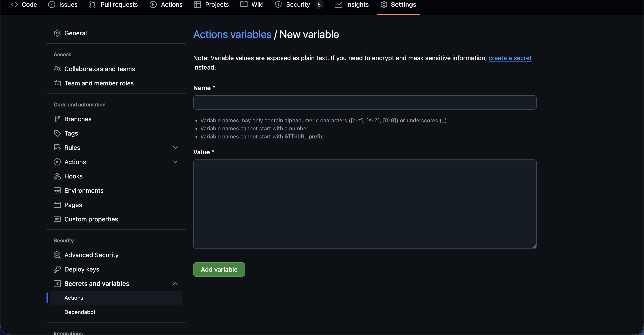Click the Advanced Security shield-search icon
644x335 pixels.
[57, 255]
